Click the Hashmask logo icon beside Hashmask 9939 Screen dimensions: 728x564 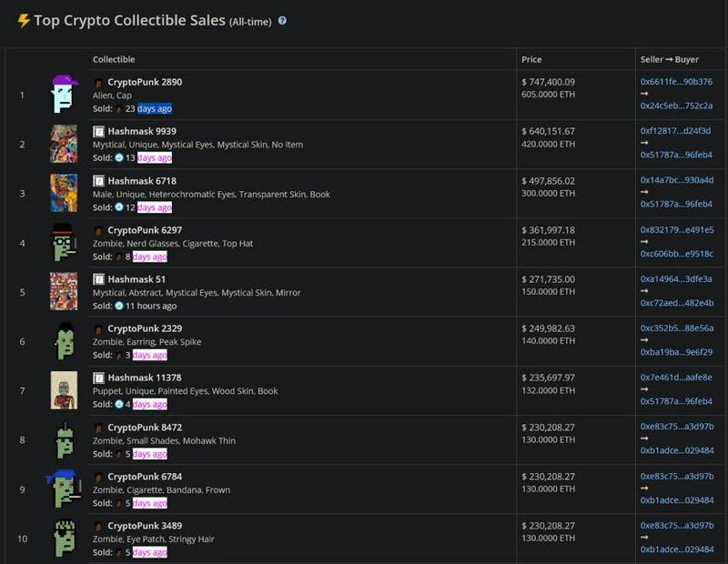pos(99,132)
